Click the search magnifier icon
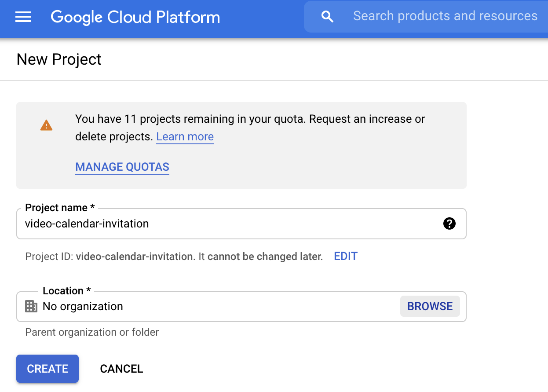This screenshot has height=392, width=548. coord(327,17)
